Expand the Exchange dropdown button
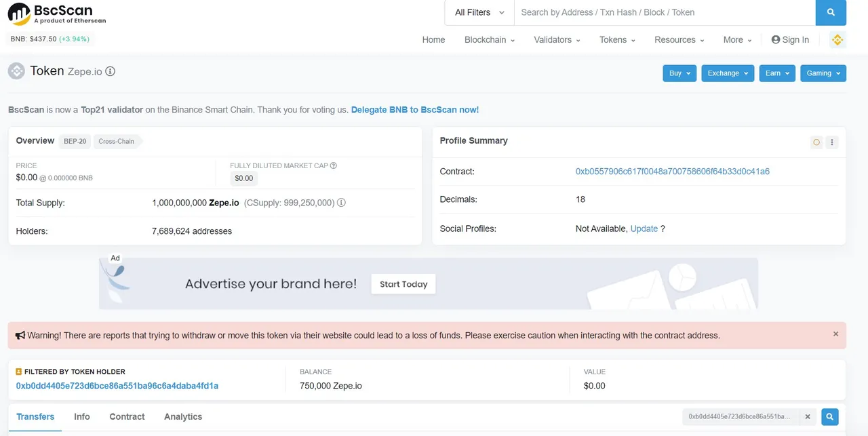Viewport: 868px width, 436px height. [728, 73]
